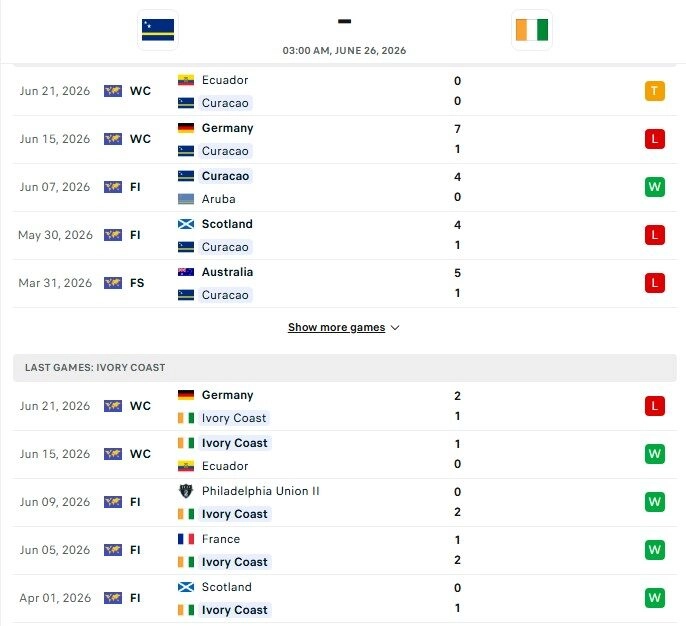The width and height of the screenshot is (686, 626).
Task: Click the France flag icon
Action: click(x=186, y=539)
